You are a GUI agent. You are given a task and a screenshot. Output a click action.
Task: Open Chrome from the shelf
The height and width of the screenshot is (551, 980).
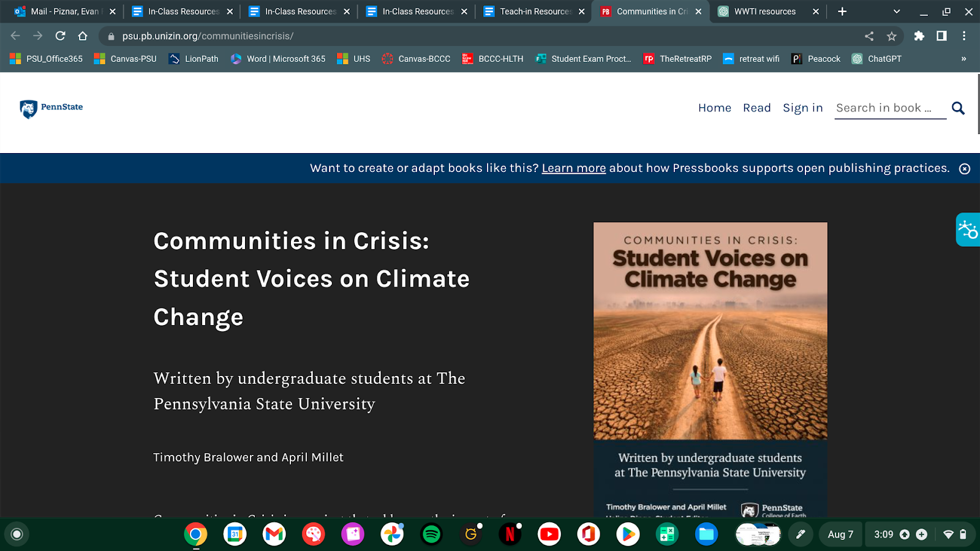[195, 534]
